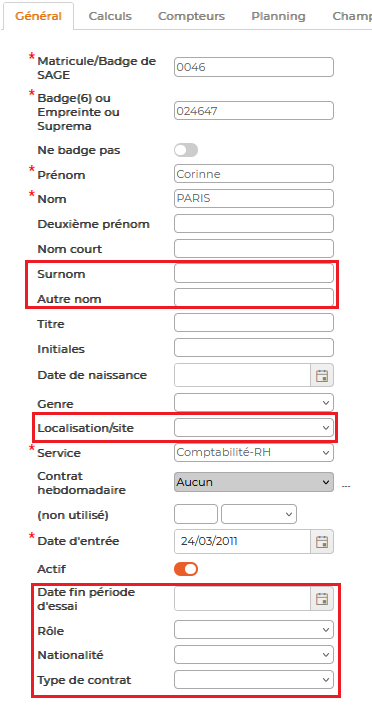Screen dimensions: 372x705
Task: Open calendar picker for Date de naissance
Action: point(322,375)
